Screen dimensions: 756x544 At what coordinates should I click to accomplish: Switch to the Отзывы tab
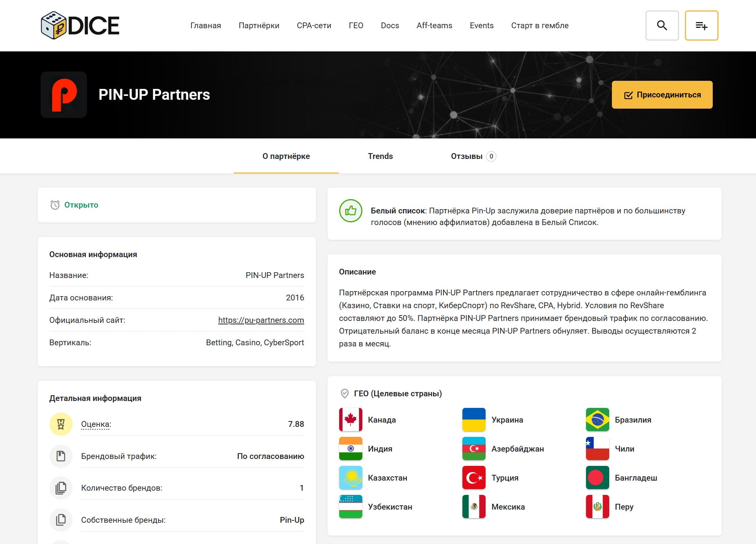point(473,156)
